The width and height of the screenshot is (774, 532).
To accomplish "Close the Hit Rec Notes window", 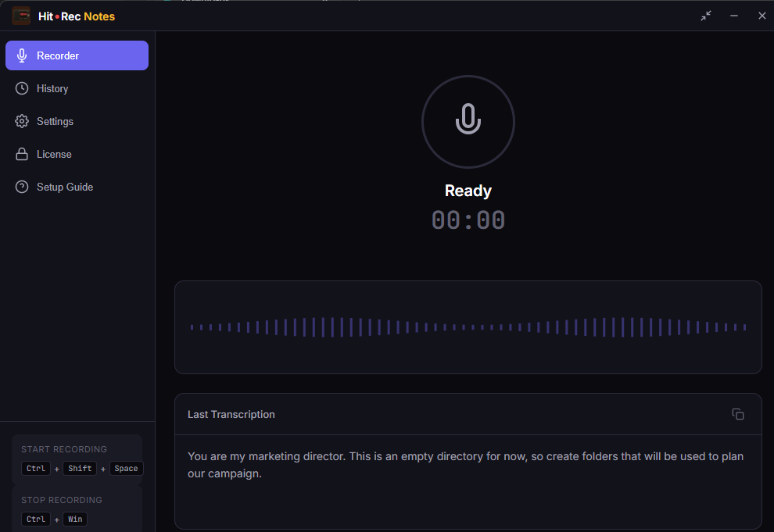I will [761, 16].
